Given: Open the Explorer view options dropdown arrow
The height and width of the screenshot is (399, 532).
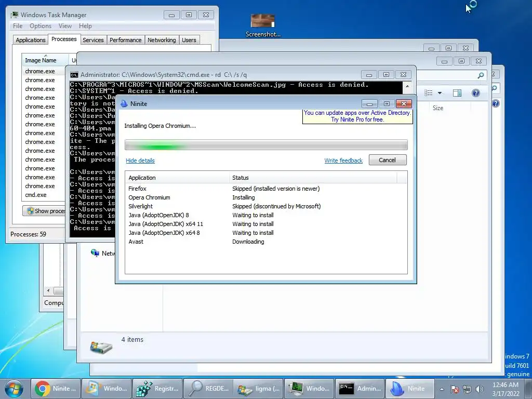Looking at the screenshot, I should coord(440,93).
